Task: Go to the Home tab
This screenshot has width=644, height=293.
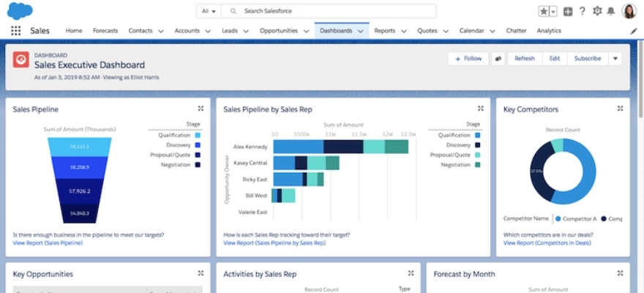Action: click(74, 31)
